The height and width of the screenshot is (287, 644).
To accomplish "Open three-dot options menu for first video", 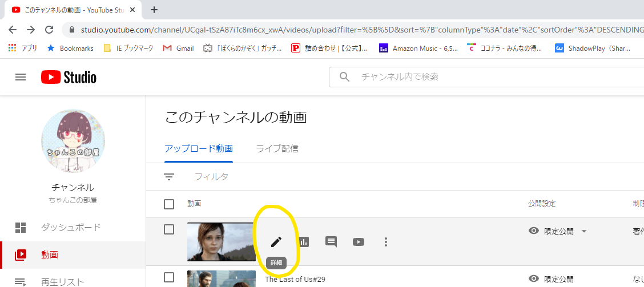I will tap(386, 242).
